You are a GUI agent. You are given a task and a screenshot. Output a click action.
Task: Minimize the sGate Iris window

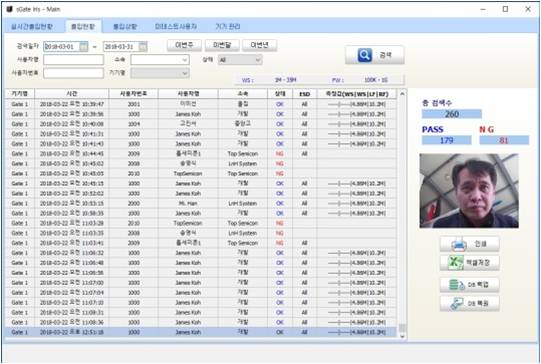(x=483, y=9)
